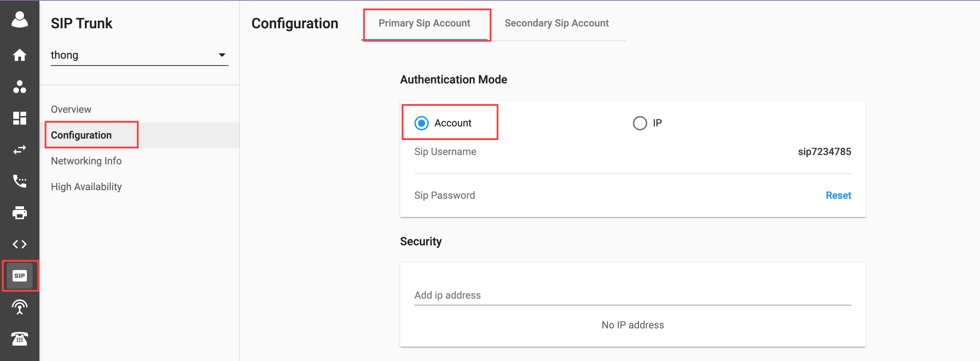Select the SIP trunk icon
This screenshot has height=361, width=980.
(x=19, y=276)
